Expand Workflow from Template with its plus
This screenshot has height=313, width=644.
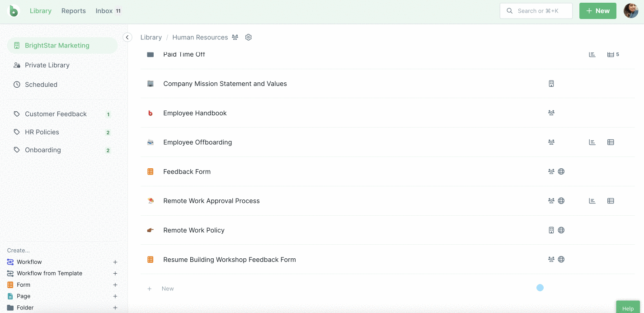click(115, 273)
